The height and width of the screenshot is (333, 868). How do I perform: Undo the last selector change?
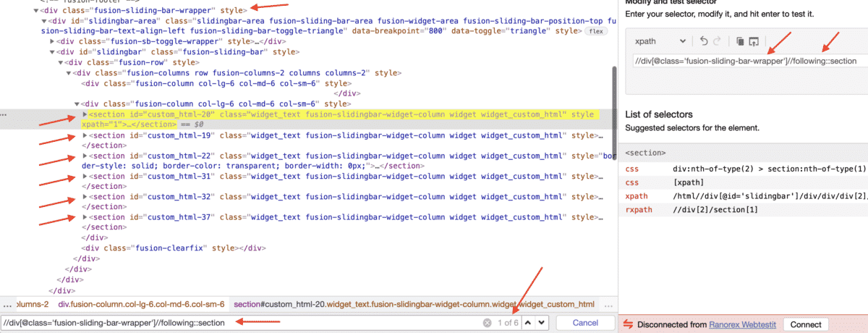point(705,41)
